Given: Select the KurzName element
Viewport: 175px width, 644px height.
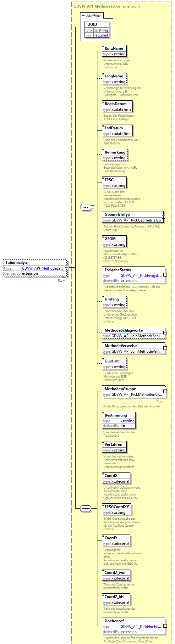Looking at the screenshot, I should (x=114, y=51).
